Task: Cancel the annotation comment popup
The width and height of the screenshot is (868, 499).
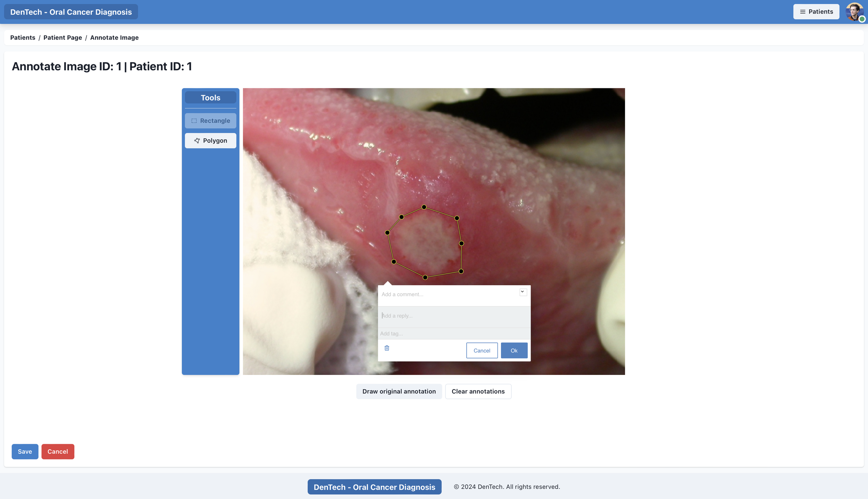Action: [482, 350]
